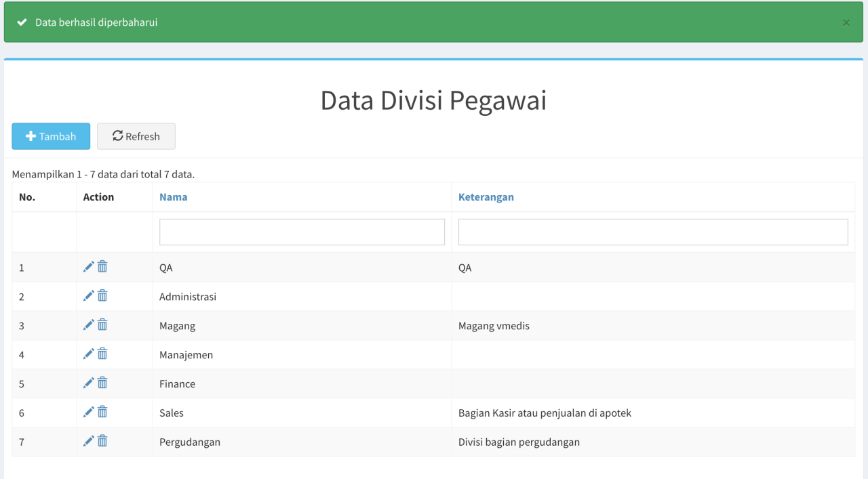Image resolution: width=868 pixels, height=479 pixels.
Task: Delete the Magang division entry
Action: 102,325
